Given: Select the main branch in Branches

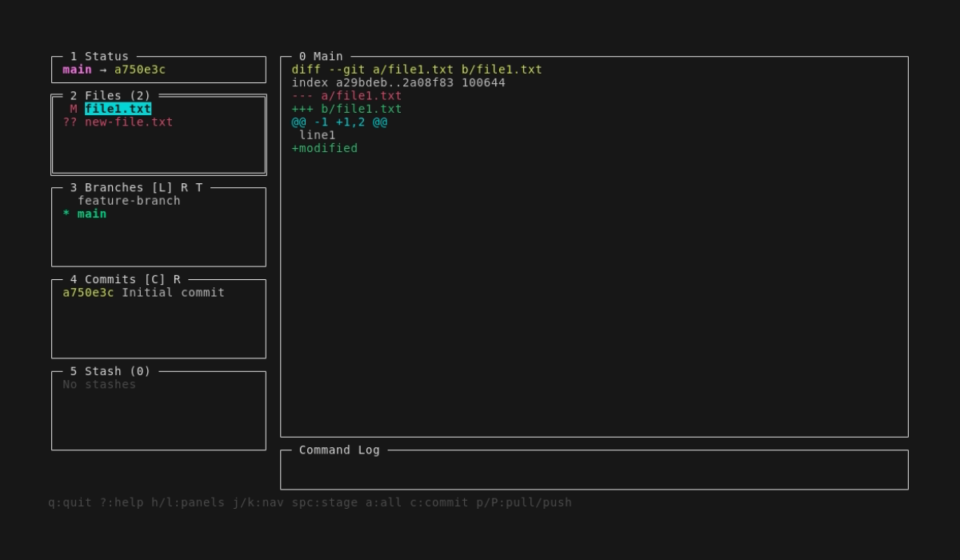Looking at the screenshot, I should click(92, 214).
